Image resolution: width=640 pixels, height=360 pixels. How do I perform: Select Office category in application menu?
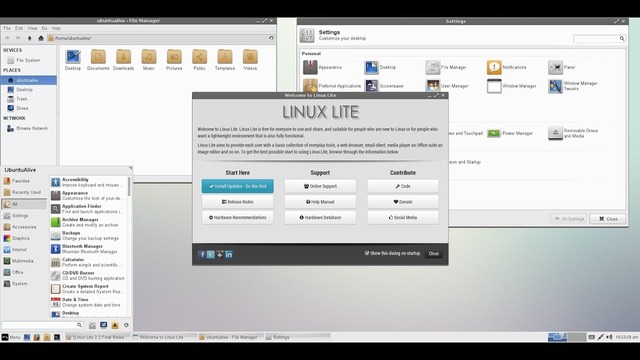24,272
